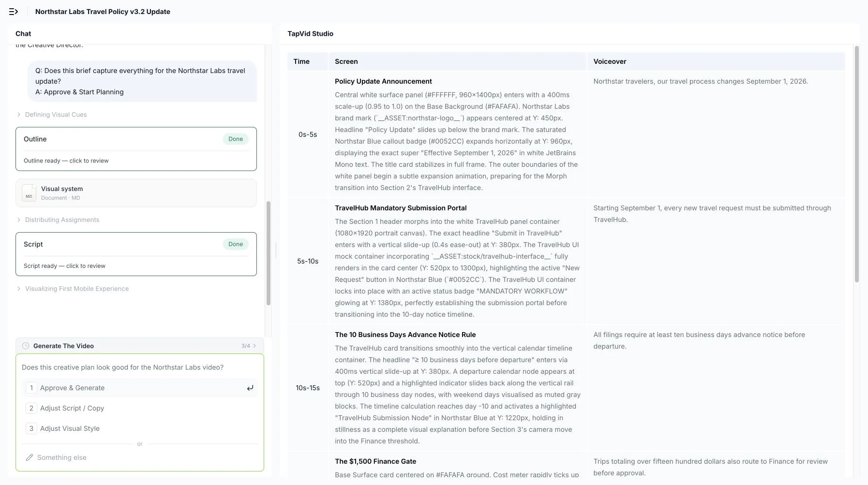
Task: Click the voiceover about fifteen hundred dollars
Action: [711, 467]
